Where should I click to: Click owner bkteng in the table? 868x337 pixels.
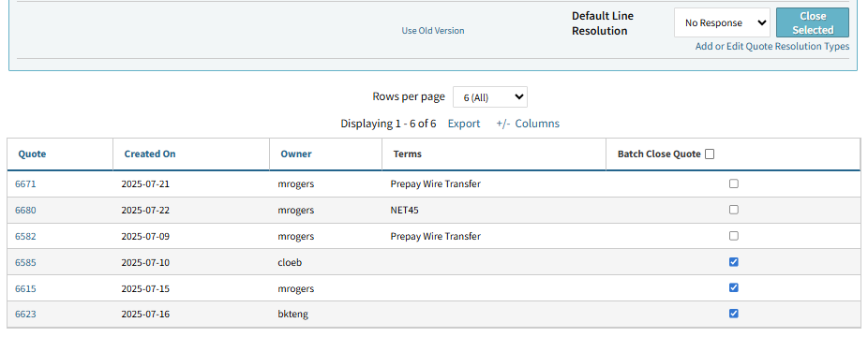tap(292, 315)
